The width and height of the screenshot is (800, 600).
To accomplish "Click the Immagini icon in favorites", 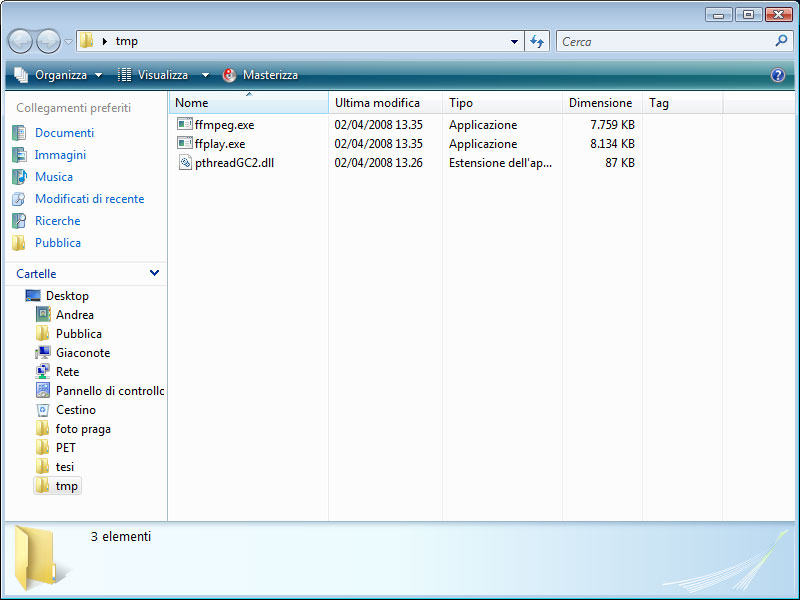I will pyautogui.click(x=19, y=155).
